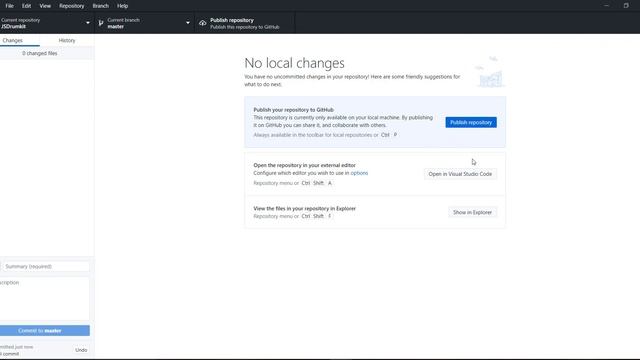Click the Show in Explorer button
640x360 pixels.
472,212
